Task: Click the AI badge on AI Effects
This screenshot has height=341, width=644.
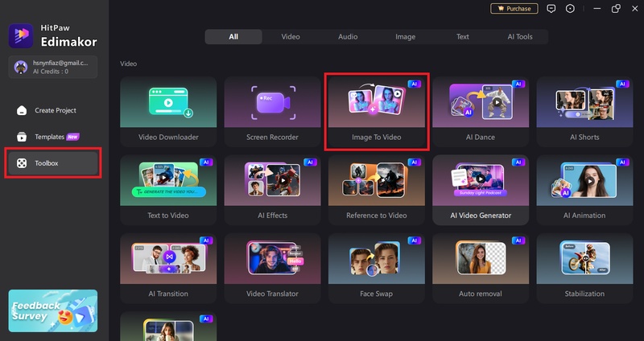Action: coord(310,162)
